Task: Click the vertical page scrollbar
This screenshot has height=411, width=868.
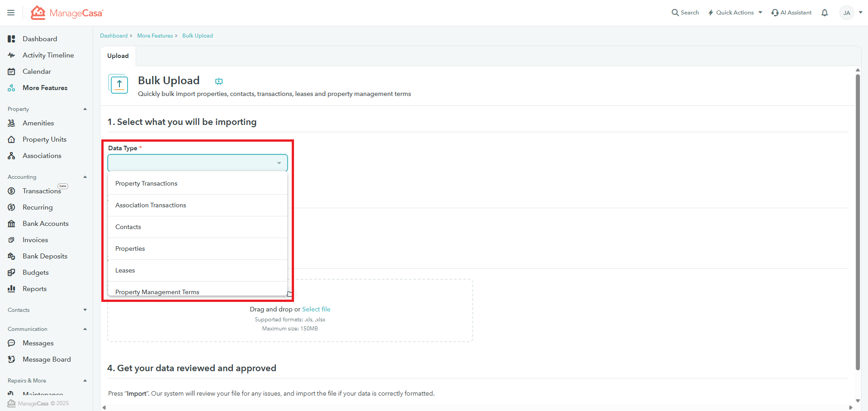Action: coord(858,222)
